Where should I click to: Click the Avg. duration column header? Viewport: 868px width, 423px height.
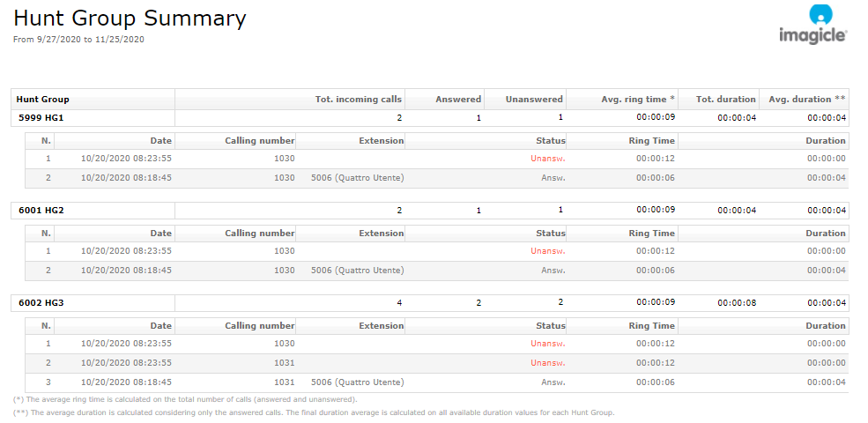(x=807, y=100)
